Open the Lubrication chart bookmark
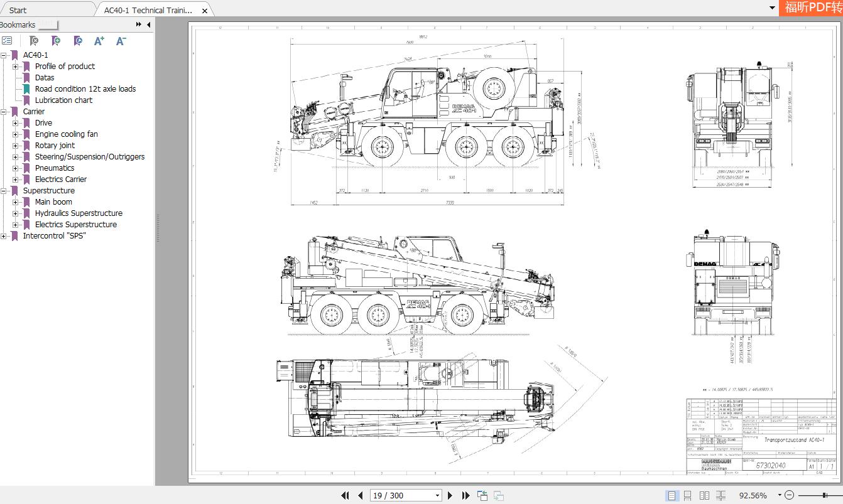 click(x=63, y=100)
